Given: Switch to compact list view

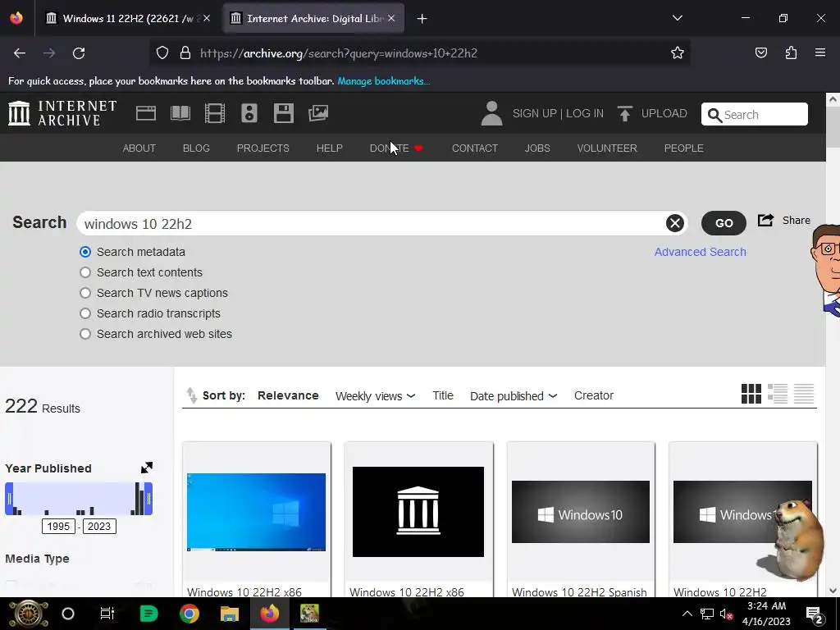Looking at the screenshot, I should pos(804,395).
